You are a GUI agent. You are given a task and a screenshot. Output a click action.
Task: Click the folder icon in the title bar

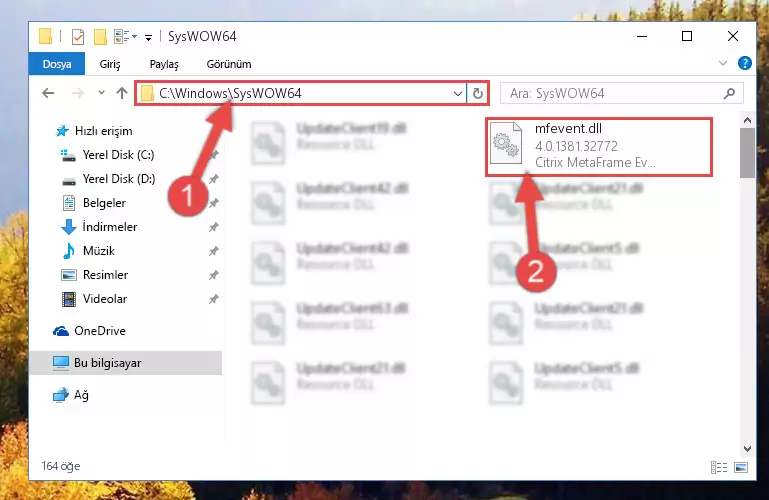coord(45,36)
